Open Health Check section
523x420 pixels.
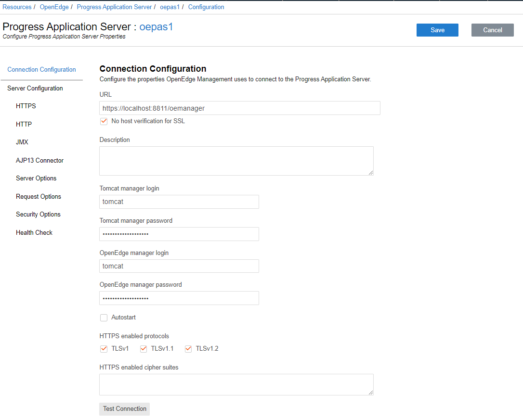[34, 233]
